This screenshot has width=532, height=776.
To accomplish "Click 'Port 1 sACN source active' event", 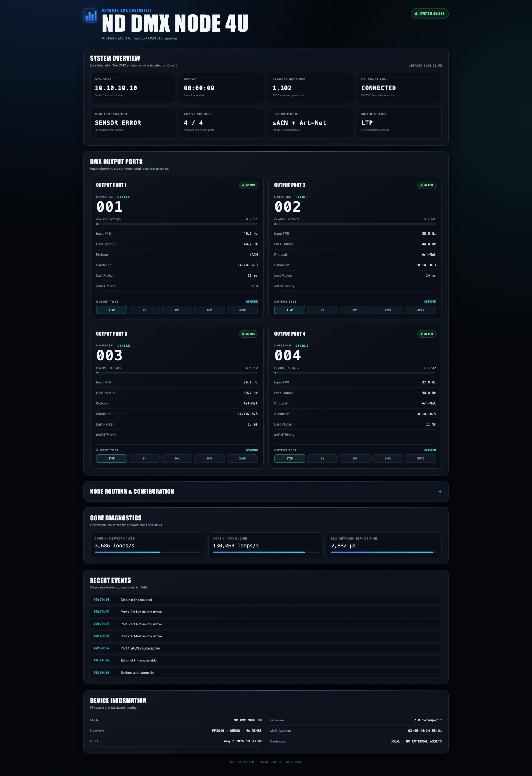I will click(266, 648).
